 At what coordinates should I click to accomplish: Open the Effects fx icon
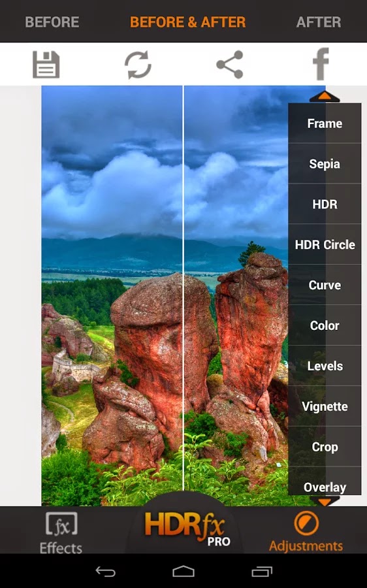pos(61,523)
